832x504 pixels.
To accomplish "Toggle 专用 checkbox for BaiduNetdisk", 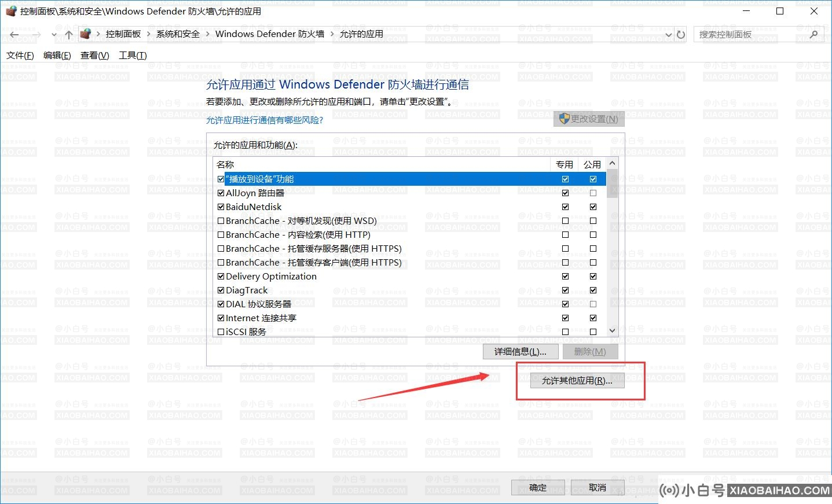I will (x=565, y=207).
